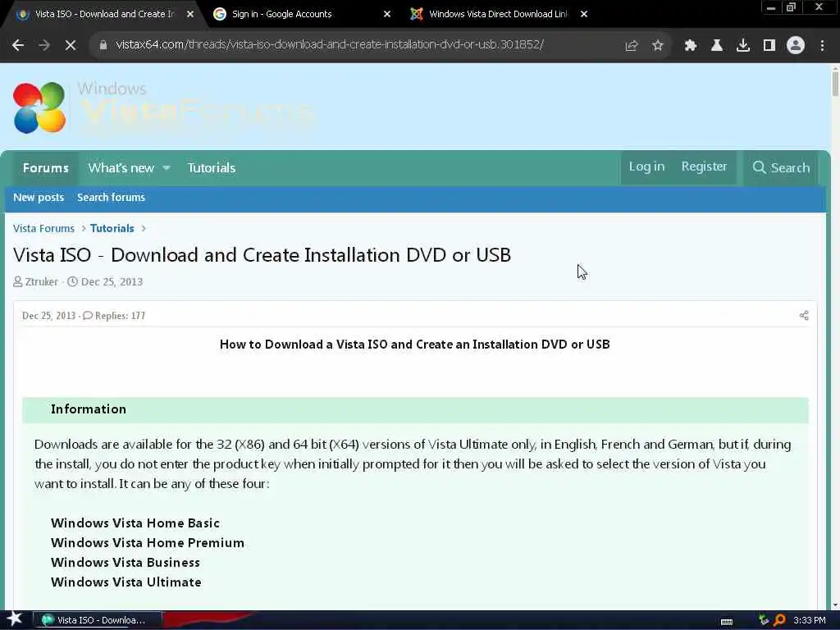Click the share page icon in address bar
The image size is (840, 630).
click(x=632, y=46)
